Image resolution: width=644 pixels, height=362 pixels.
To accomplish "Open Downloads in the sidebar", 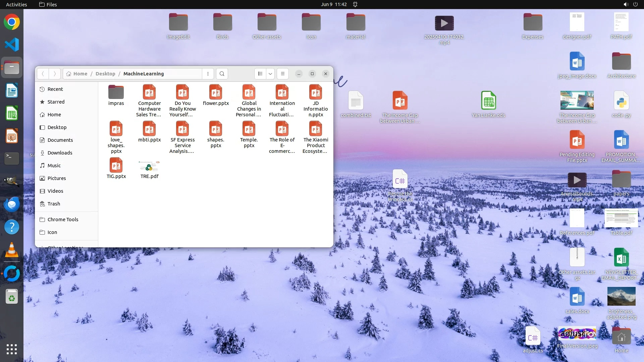I will pyautogui.click(x=60, y=153).
